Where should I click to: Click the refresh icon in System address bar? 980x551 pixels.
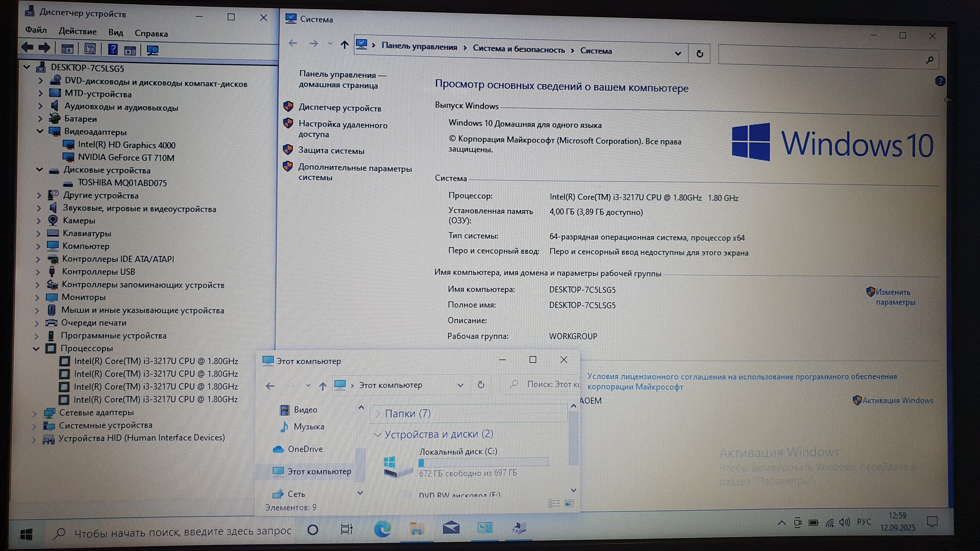click(x=700, y=54)
